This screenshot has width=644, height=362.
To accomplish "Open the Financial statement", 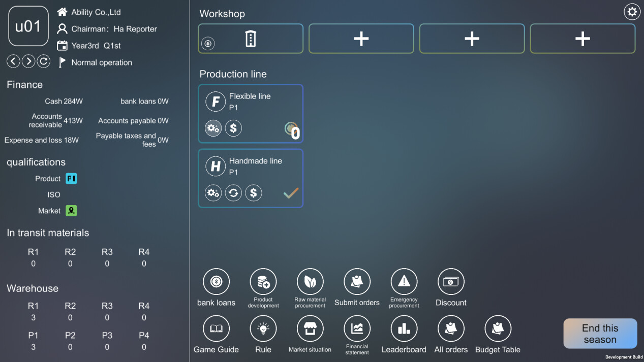I will 357,328.
